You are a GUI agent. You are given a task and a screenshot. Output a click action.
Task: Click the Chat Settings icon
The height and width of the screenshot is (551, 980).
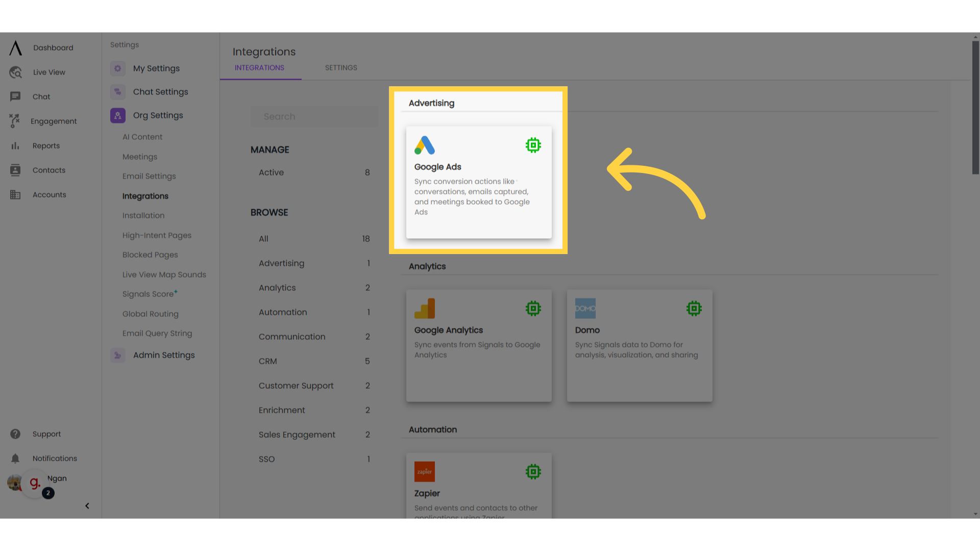tap(118, 92)
